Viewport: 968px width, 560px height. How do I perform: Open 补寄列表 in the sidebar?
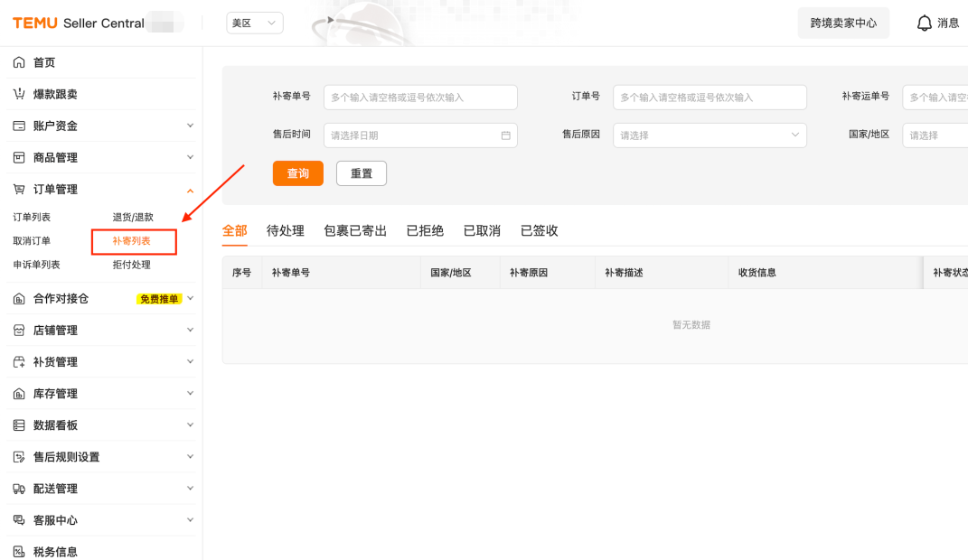point(132,241)
